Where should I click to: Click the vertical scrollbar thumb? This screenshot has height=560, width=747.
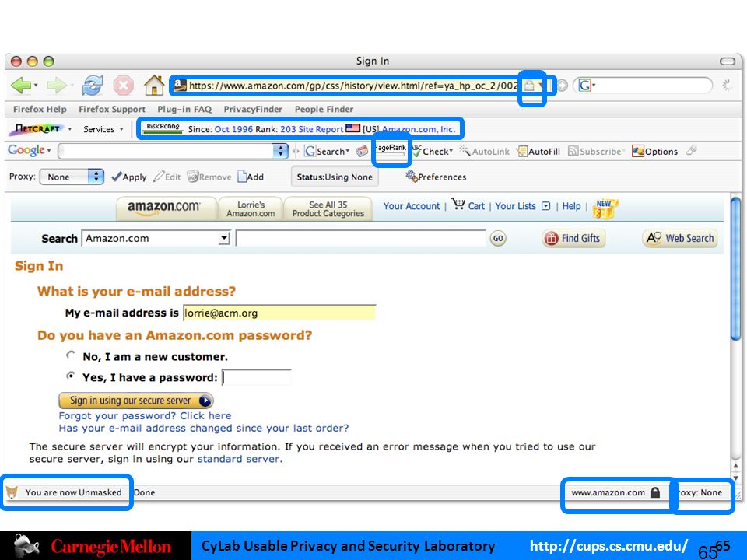pyautogui.click(x=736, y=269)
